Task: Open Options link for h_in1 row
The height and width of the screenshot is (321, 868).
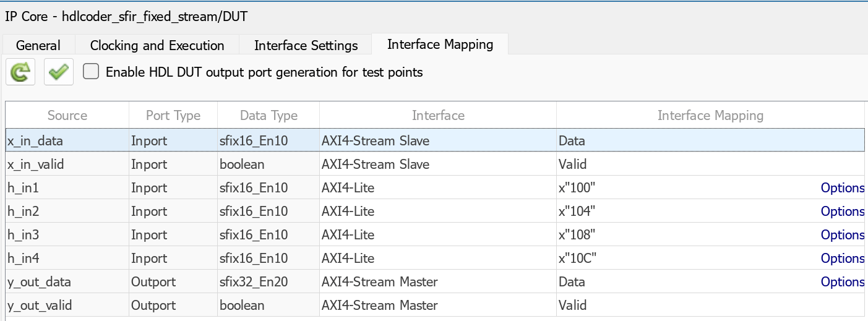Action: point(842,188)
